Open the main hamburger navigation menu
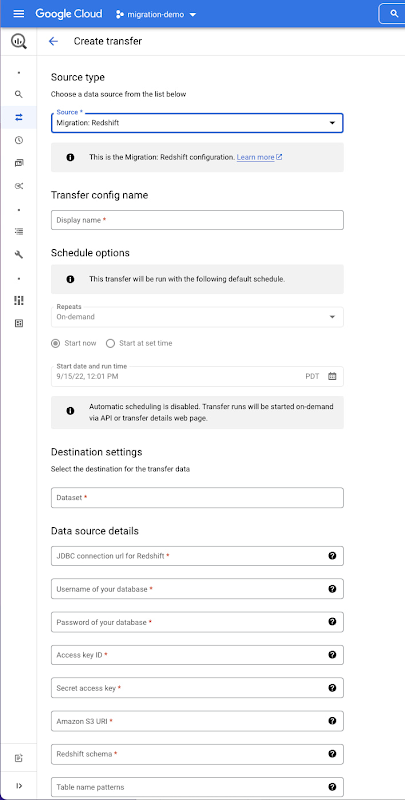Viewport: 405px width, 800px height. pos(18,14)
